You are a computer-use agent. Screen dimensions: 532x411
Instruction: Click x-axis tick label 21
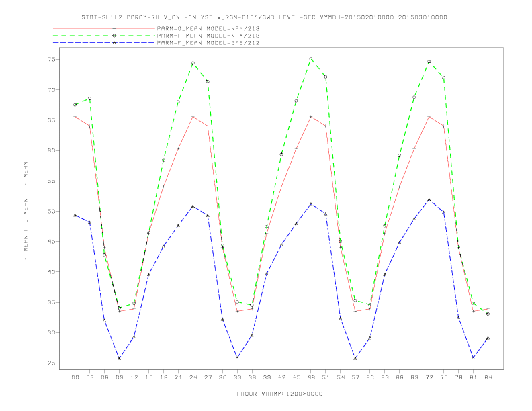(178, 377)
